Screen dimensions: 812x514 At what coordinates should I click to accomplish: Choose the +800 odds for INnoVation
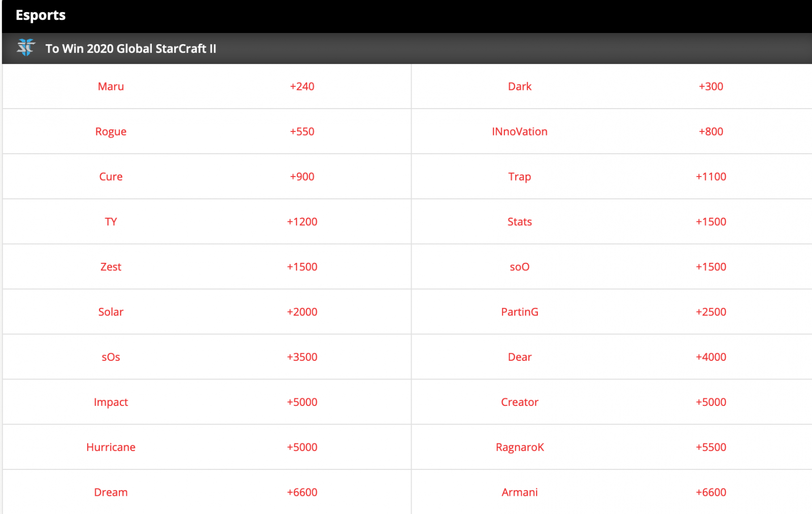click(x=711, y=131)
